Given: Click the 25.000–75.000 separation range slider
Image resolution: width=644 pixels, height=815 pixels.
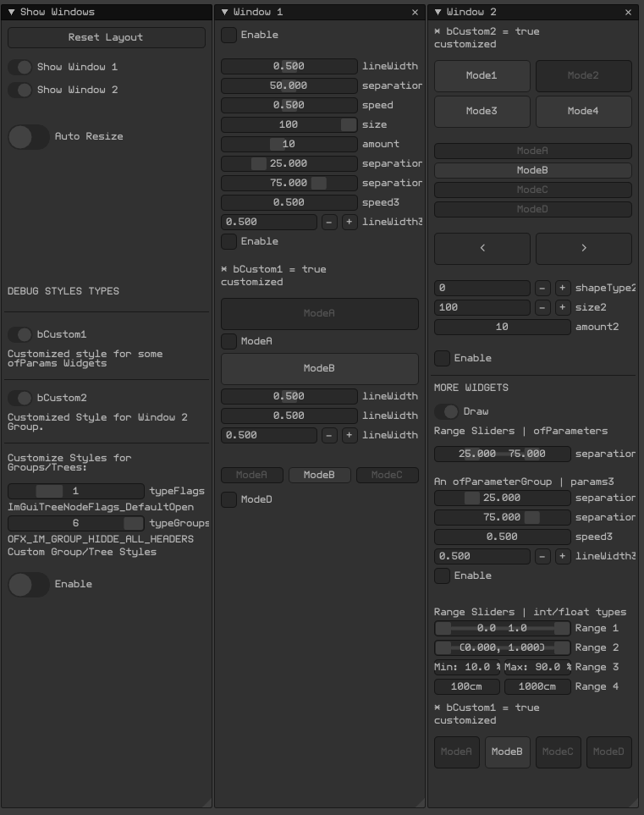Looking at the screenshot, I should 502,454.
